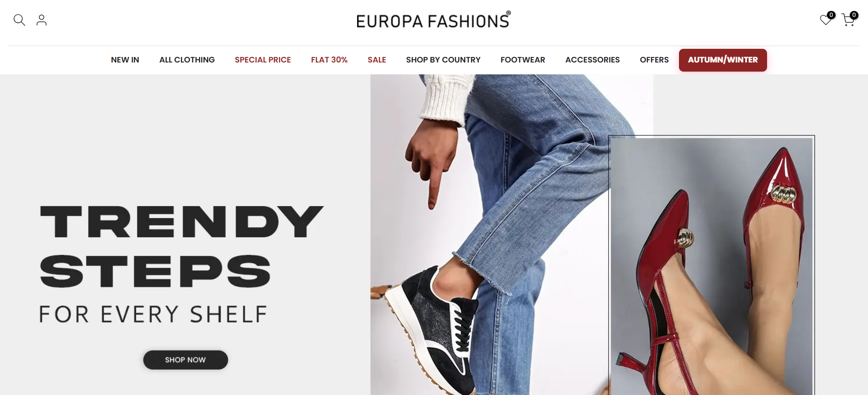Go to Europa Fashions logo home
Screen dimensions: 868x395
click(x=433, y=20)
